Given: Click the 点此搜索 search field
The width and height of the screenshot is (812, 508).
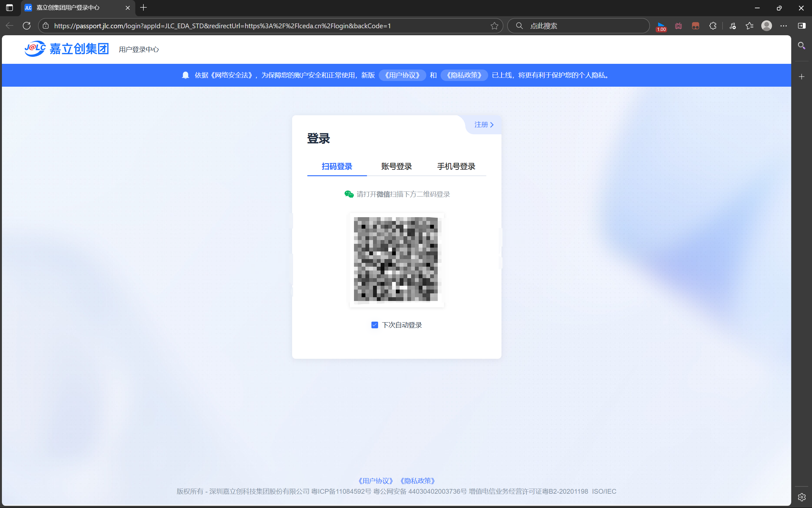Looking at the screenshot, I should click(x=578, y=25).
